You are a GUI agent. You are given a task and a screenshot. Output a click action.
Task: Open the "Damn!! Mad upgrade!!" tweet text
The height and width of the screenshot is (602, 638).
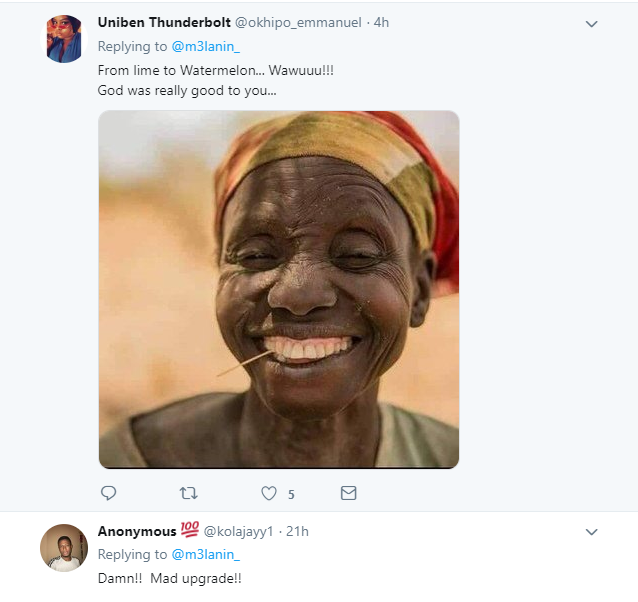[x=170, y=578]
